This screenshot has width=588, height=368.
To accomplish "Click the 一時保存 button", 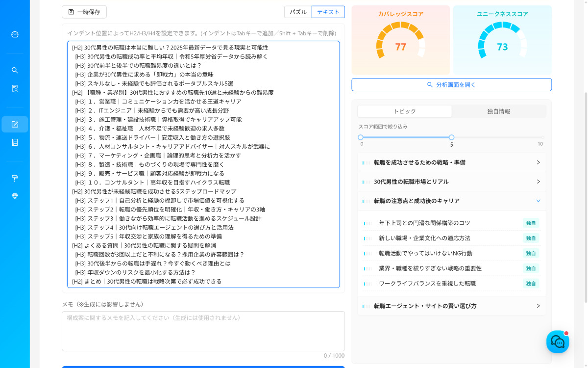I will point(84,12).
